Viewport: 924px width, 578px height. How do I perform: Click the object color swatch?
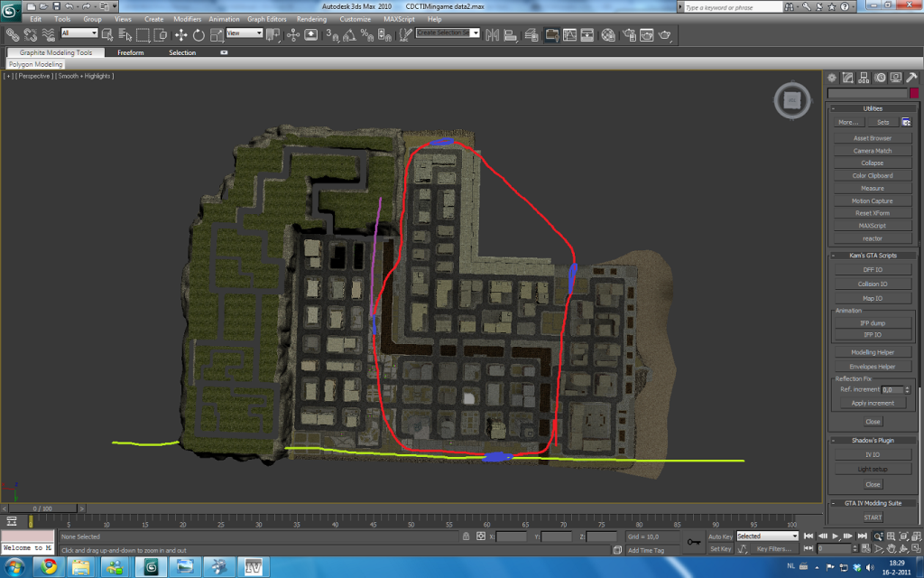[x=914, y=93]
